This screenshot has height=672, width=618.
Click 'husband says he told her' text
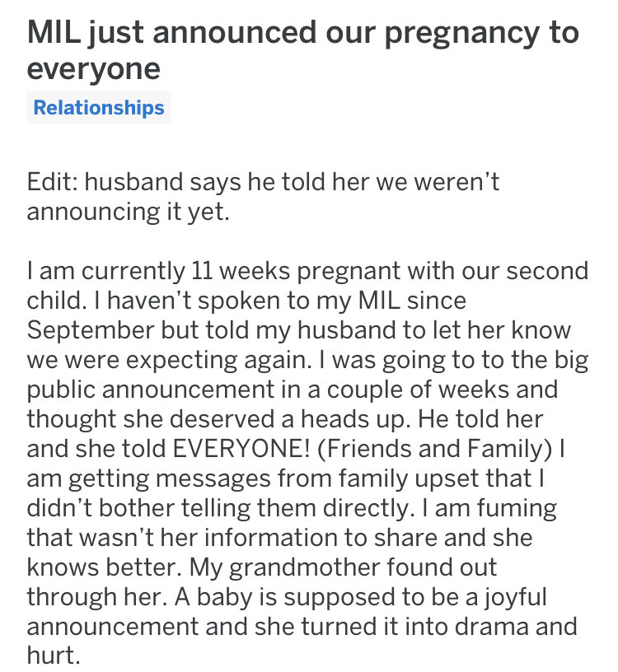tap(227, 181)
